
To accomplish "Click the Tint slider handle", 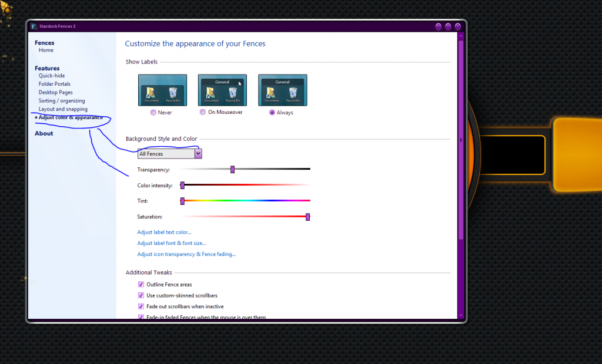I will (x=182, y=201).
